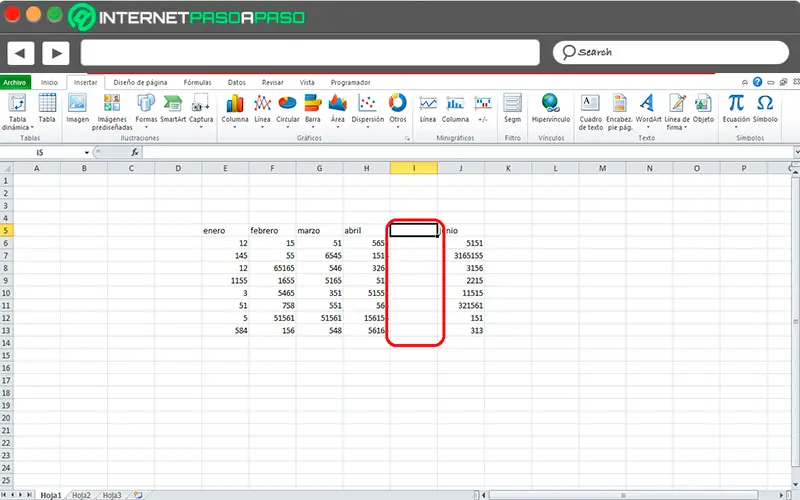Click the browser forward arrow button
The height and width of the screenshot is (500, 800).
tap(56, 53)
